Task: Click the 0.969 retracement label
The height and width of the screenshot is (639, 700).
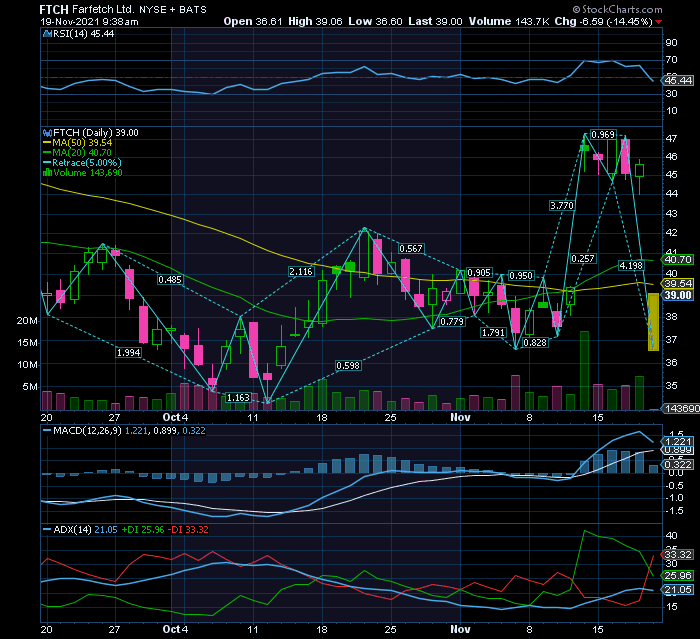Action: pyautogui.click(x=603, y=135)
